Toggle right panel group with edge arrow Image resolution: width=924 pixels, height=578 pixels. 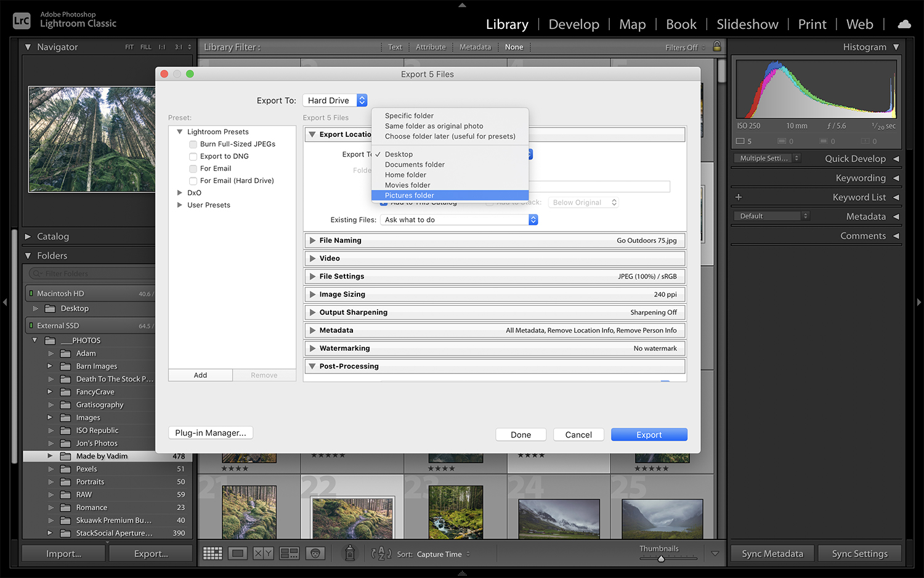[x=919, y=302]
